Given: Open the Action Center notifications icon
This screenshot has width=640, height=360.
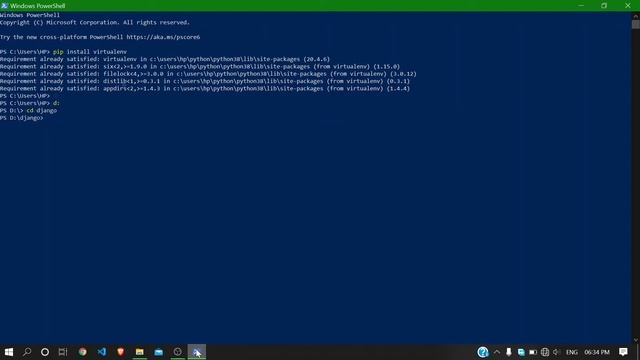Looking at the screenshot, I should coord(623,352).
